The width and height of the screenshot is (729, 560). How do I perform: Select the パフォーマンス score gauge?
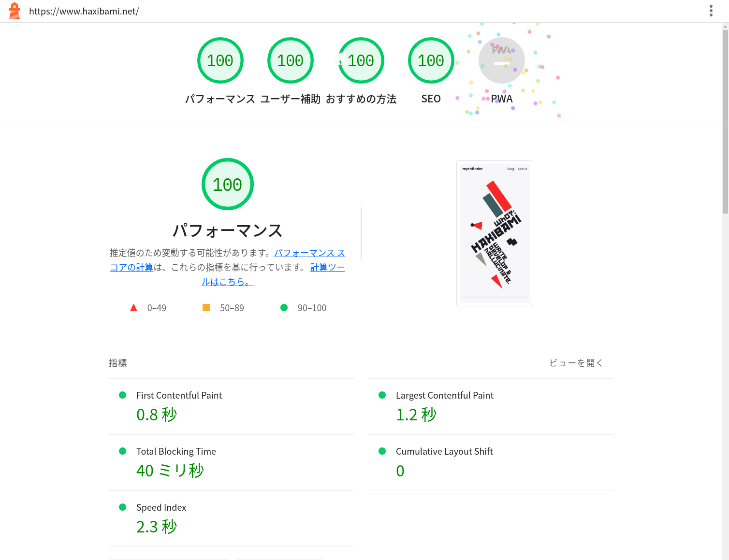[x=220, y=60]
